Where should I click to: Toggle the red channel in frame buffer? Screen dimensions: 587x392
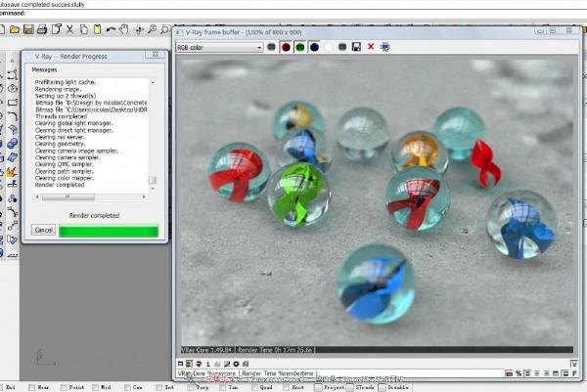pos(286,47)
